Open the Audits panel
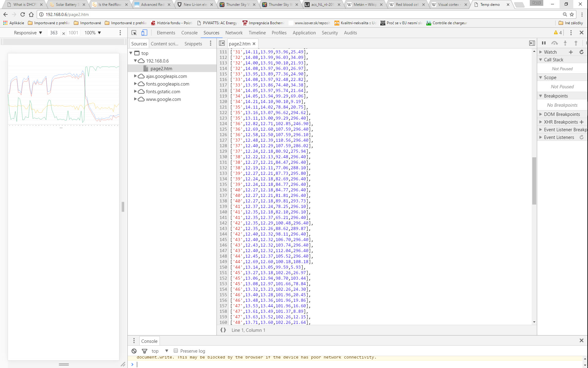Image resolution: width=588 pixels, height=368 pixels. 350,33
